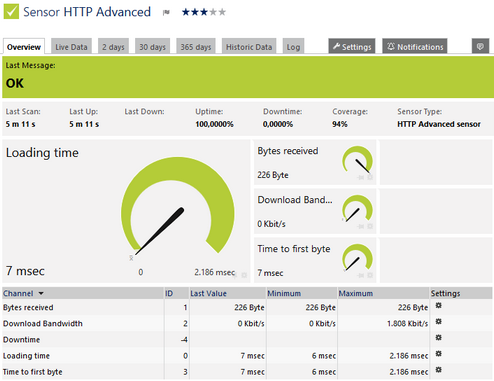Click the Coverage value 94%
The height and width of the screenshot is (381, 494).
point(340,124)
